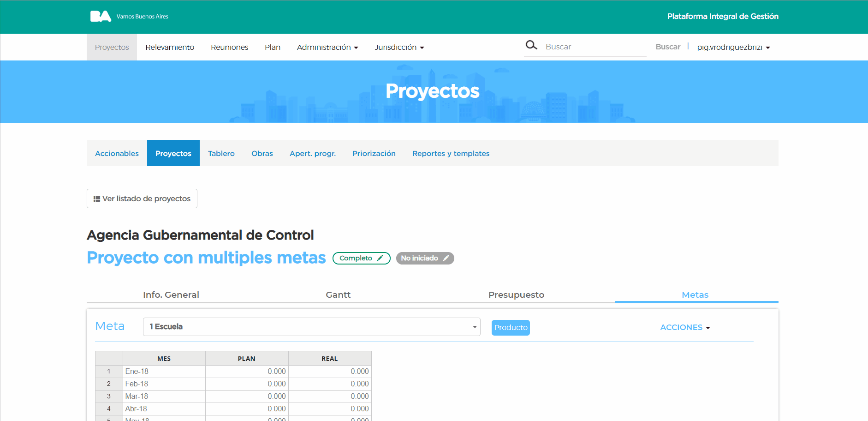Open the Obras section
Image resolution: width=868 pixels, height=421 pixels.
tap(262, 153)
